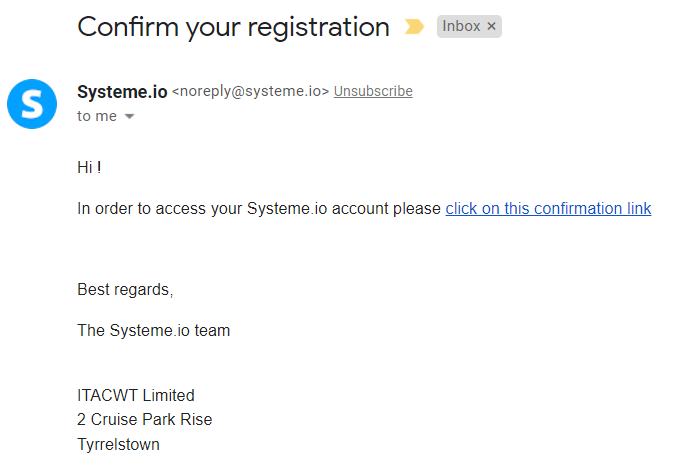Click the 'Best regards,' line
The width and height of the screenshot is (675, 459).
click(x=125, y=290)
